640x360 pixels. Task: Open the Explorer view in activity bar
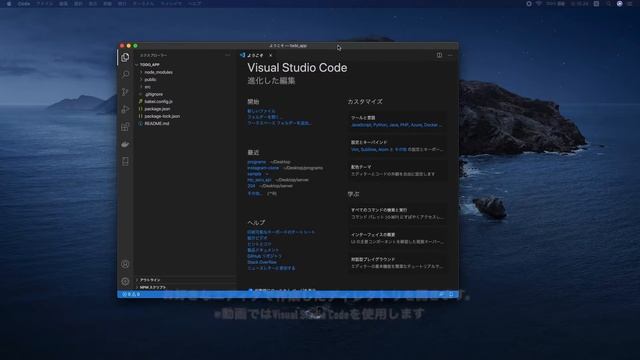pos(125,57)
